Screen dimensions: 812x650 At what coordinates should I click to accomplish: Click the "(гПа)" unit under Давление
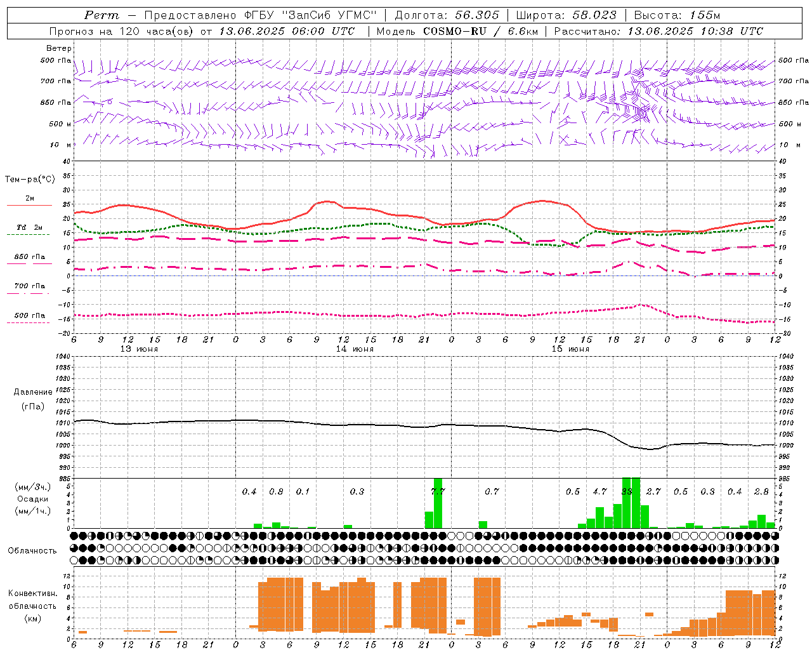click(33, 406)
